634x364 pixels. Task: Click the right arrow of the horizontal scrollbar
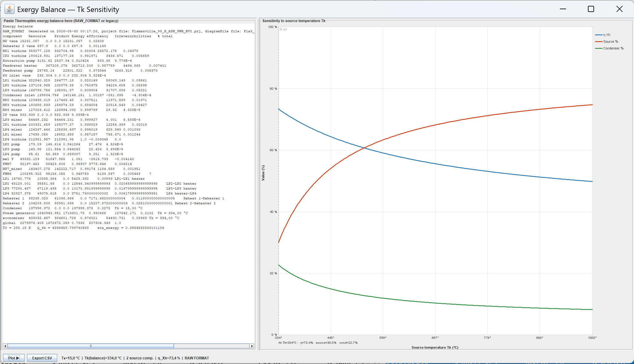(x=252, y=346)
